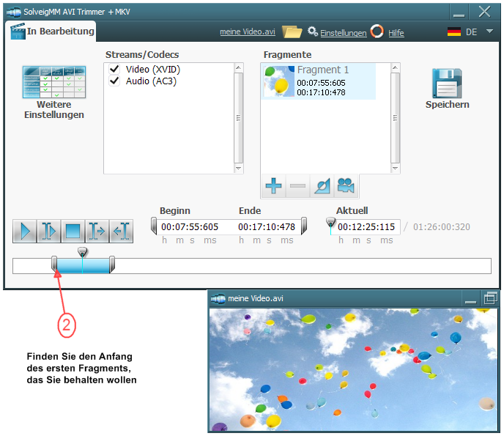The width and height of the screenshot is (504, 436).
Task: Click the left handle of Beginn field
Action: pos(154,226)
